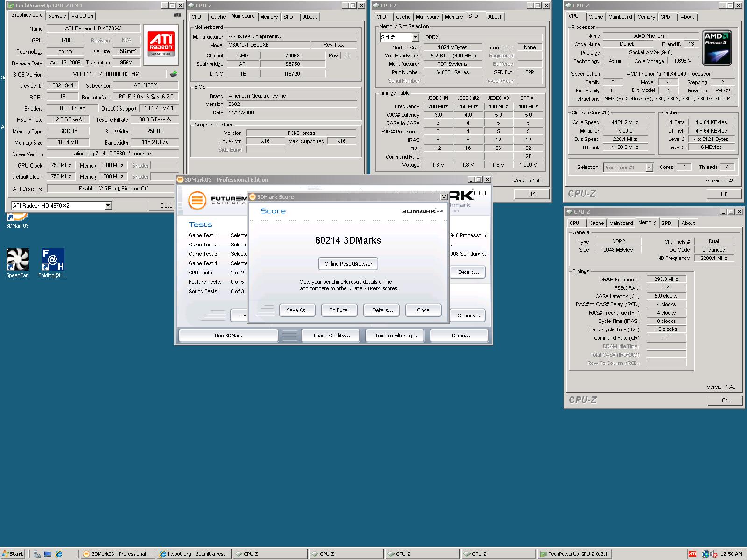The width and height of the screenshot is (747, 560).
Task: Click the ATI CrossFire status field
Action: pyautogui.click(x=113, y=189)
